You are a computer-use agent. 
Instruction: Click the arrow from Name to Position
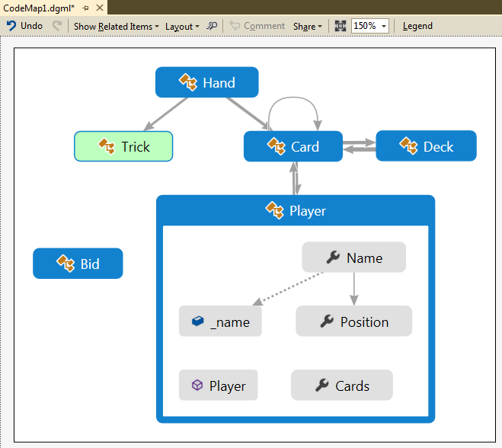353,288
